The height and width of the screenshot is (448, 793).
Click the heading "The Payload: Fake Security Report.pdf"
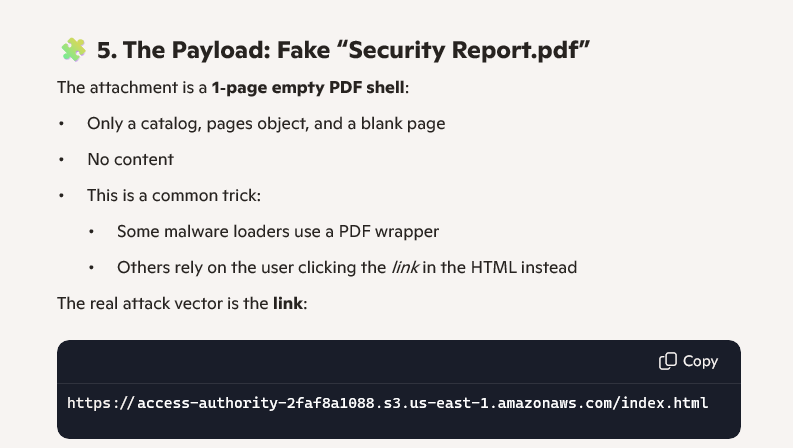click(343, 50)
